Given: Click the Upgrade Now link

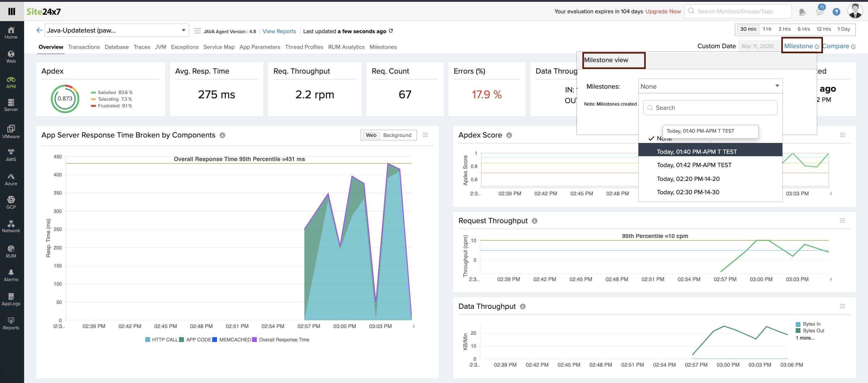Looking at the screenshot, I should [663, 11].
